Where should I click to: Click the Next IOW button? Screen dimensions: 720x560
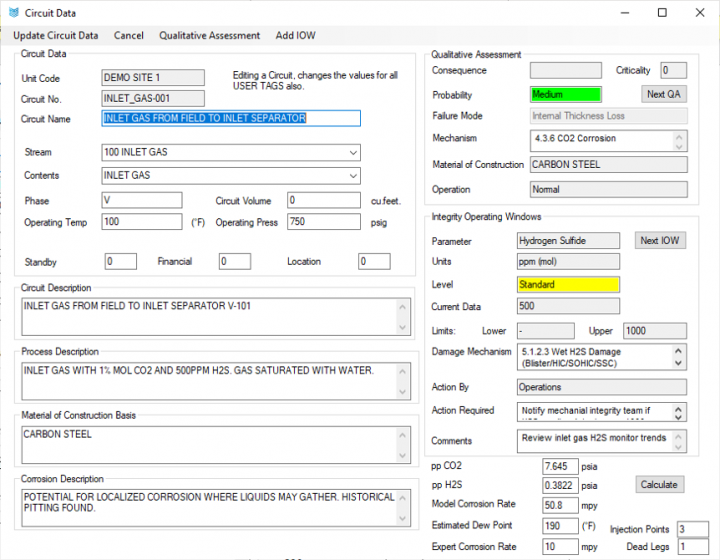tap(660, 241)
